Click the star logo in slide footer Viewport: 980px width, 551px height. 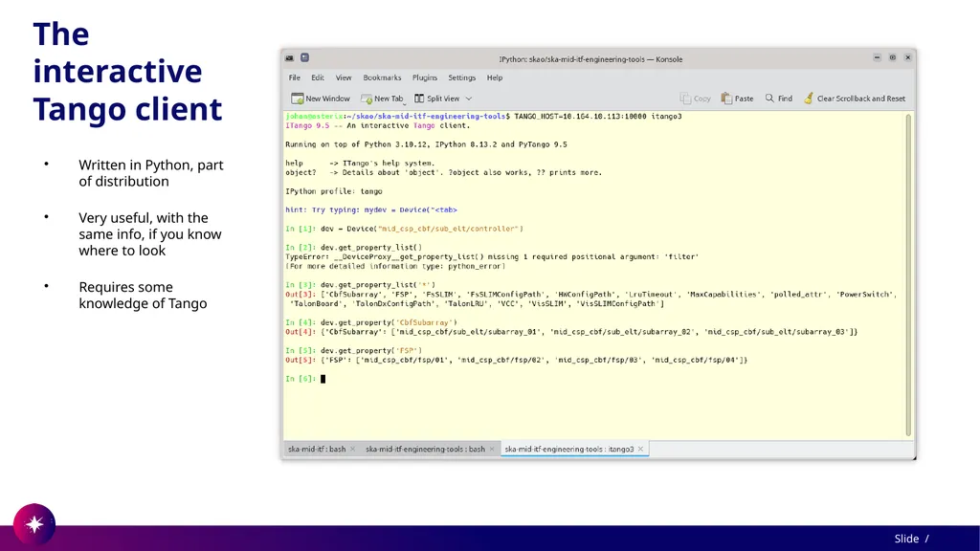(x=34, y=524)
